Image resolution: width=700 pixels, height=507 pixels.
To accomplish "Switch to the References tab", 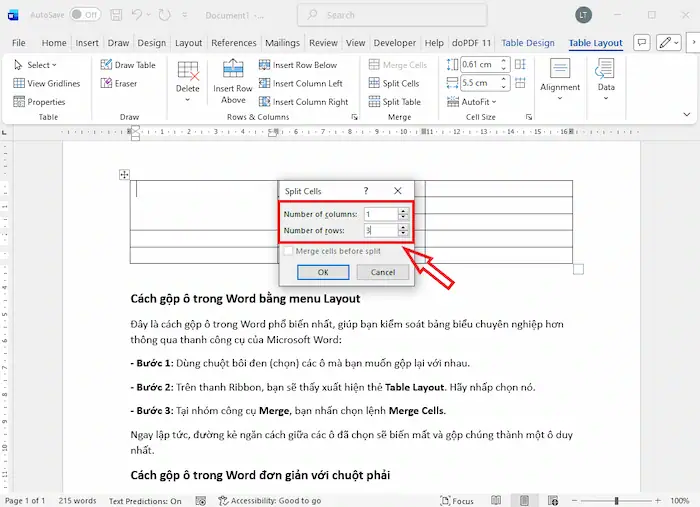I will [x=233, y=43].
